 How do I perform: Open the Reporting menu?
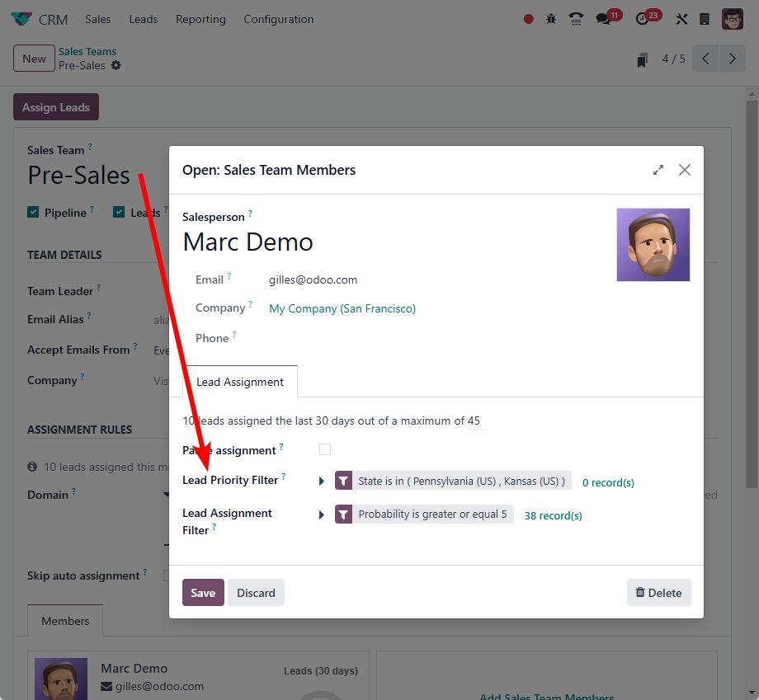[200, 19]
